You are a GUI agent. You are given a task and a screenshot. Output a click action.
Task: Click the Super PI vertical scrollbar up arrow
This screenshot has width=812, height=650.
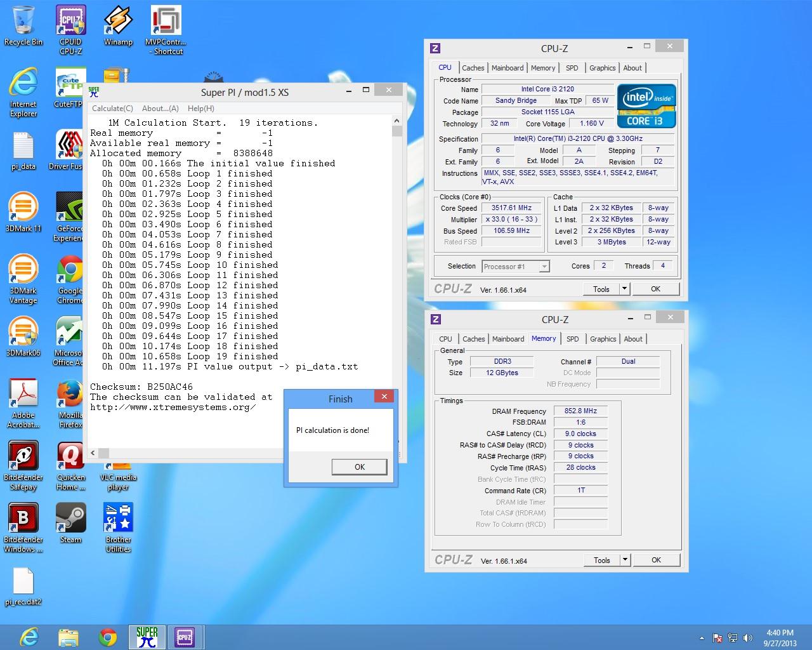(x=397, y=121)
